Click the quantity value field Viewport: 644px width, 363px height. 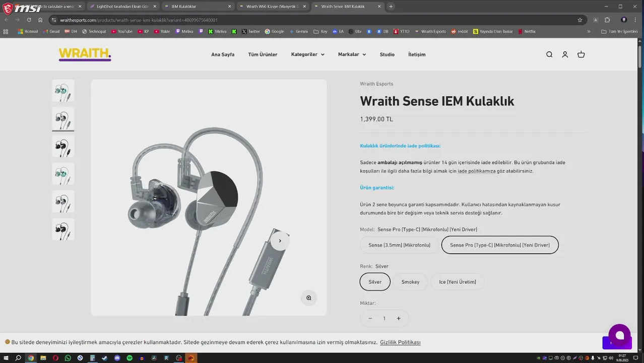click(x=384, y=318)
